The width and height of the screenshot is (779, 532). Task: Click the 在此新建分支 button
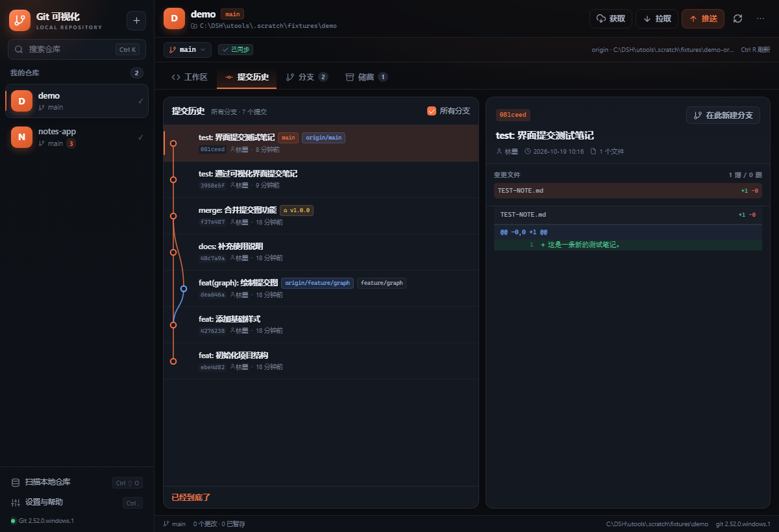click(x=723, y=115)
